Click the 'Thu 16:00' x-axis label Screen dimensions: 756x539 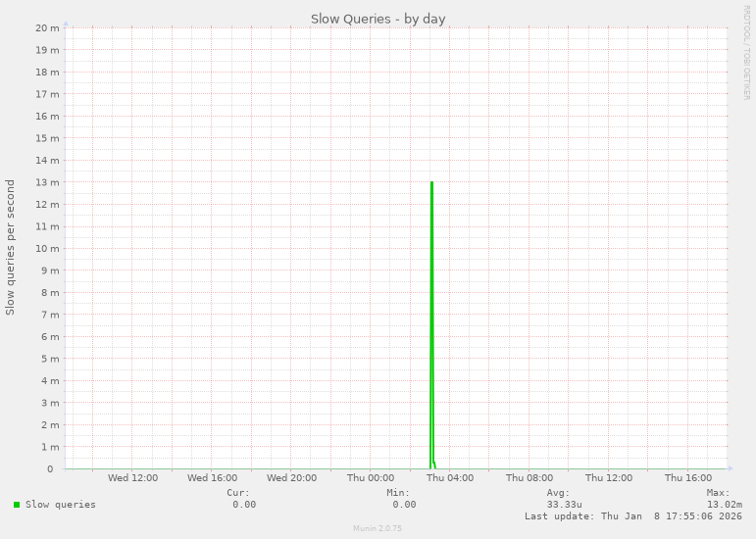[x=688, y=478]
